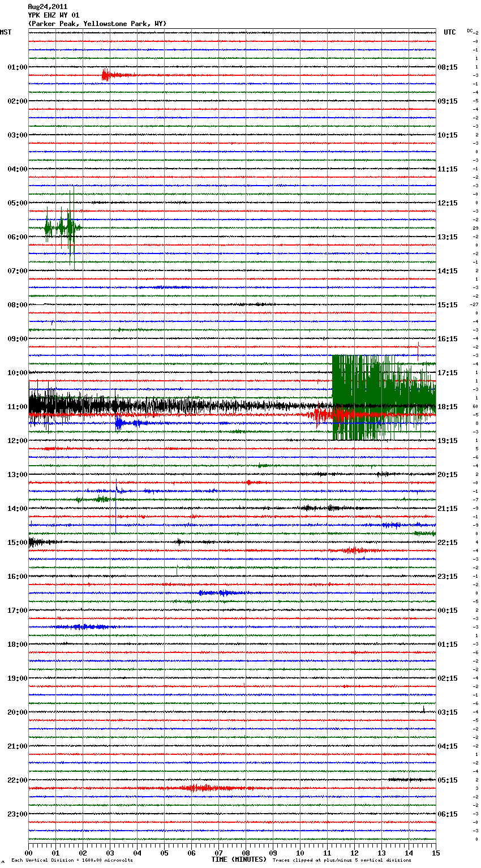The image size is (481, 868).
Task: Select the "01:00" MST time label
Action: 17,67
